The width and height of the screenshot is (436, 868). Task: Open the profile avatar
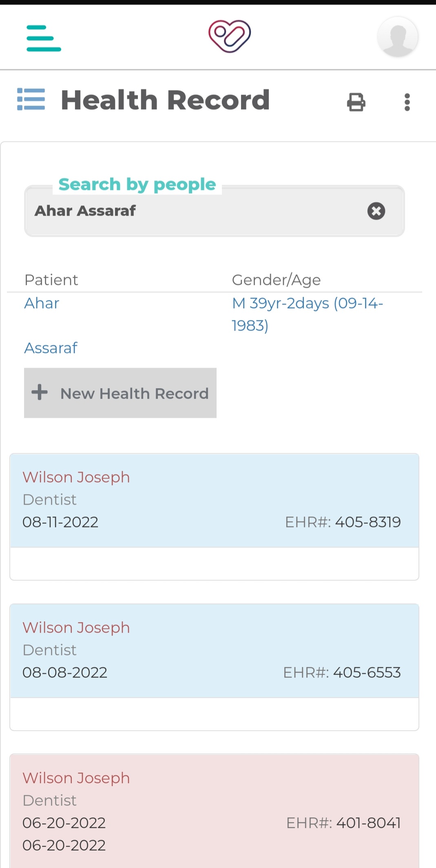click(397, 36)
